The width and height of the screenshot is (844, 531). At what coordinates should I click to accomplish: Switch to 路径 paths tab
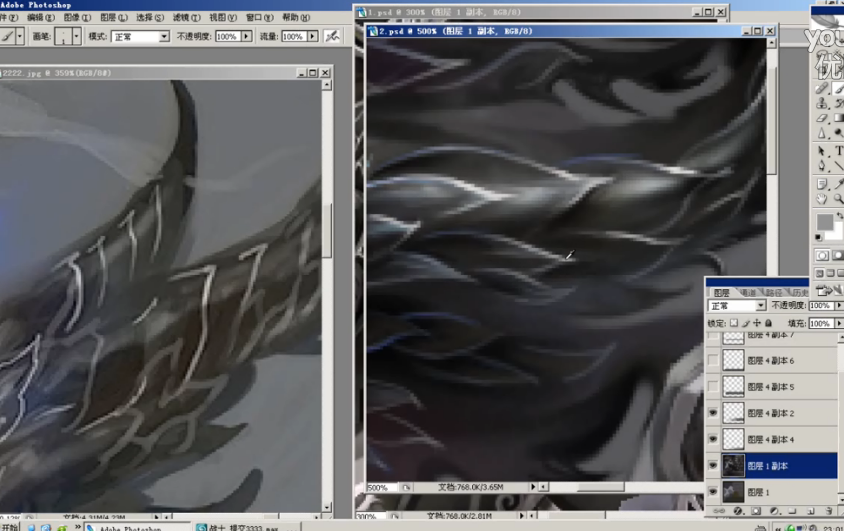(x=774, y=292)
